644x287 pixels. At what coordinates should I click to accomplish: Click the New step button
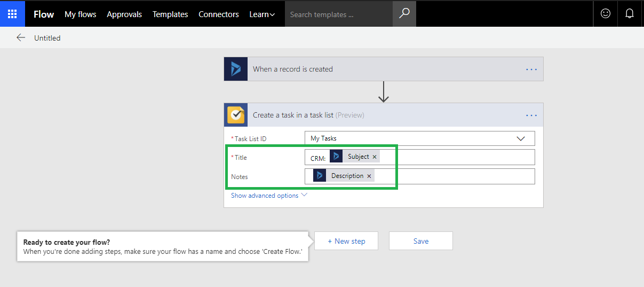coord(346,241)
